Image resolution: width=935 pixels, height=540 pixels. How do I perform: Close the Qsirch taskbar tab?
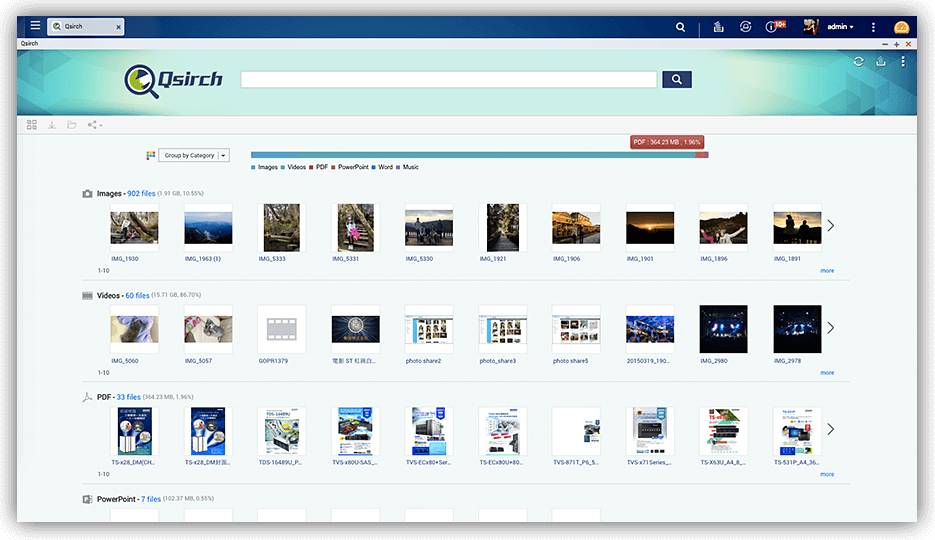118,27
